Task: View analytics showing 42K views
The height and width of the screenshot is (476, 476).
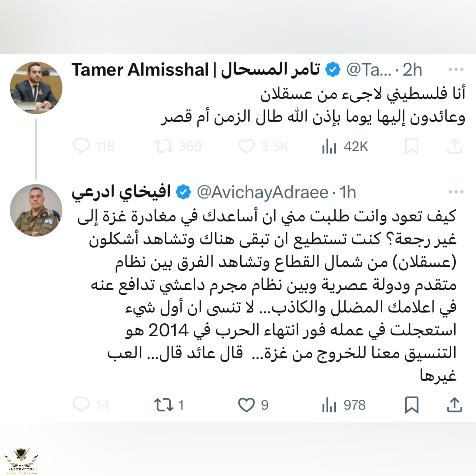Action: click(329, 146)
